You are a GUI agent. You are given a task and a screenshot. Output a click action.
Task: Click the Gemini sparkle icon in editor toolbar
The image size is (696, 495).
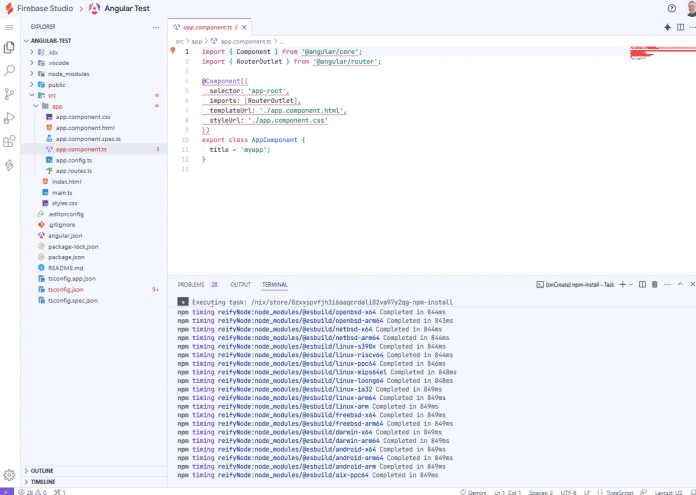coord(667,28)
